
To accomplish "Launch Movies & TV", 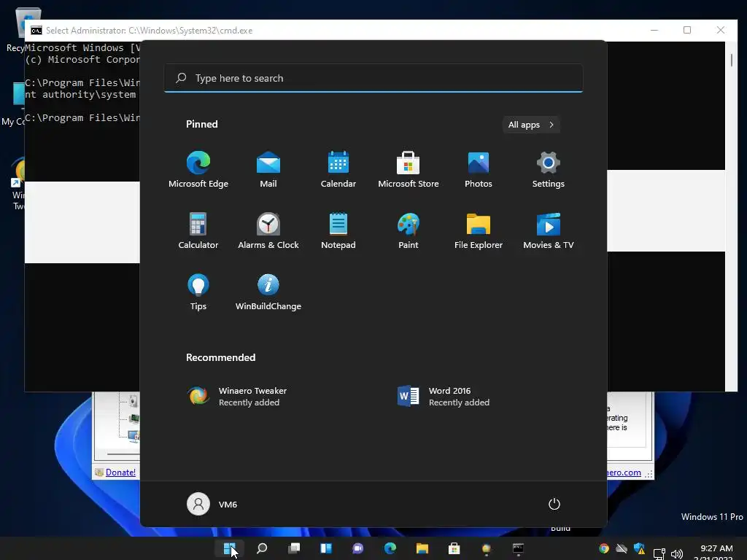I will click(x=549, y=230).
